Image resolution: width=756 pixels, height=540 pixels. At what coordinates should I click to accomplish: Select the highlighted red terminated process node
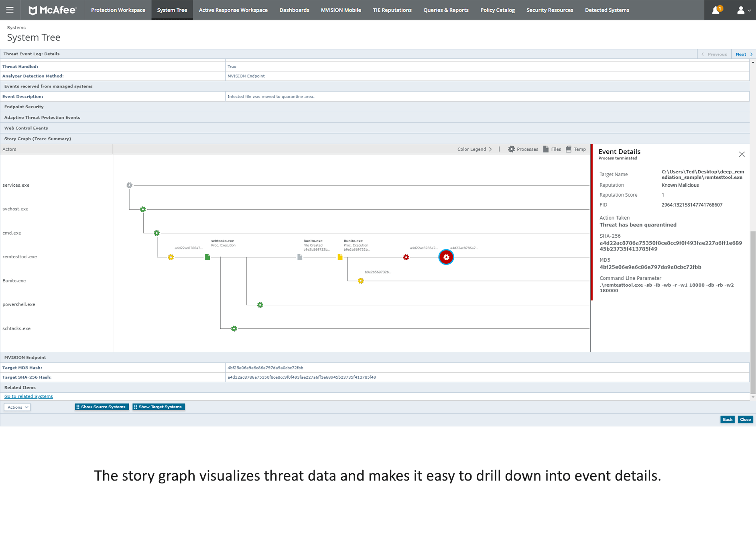coord(446,257)
